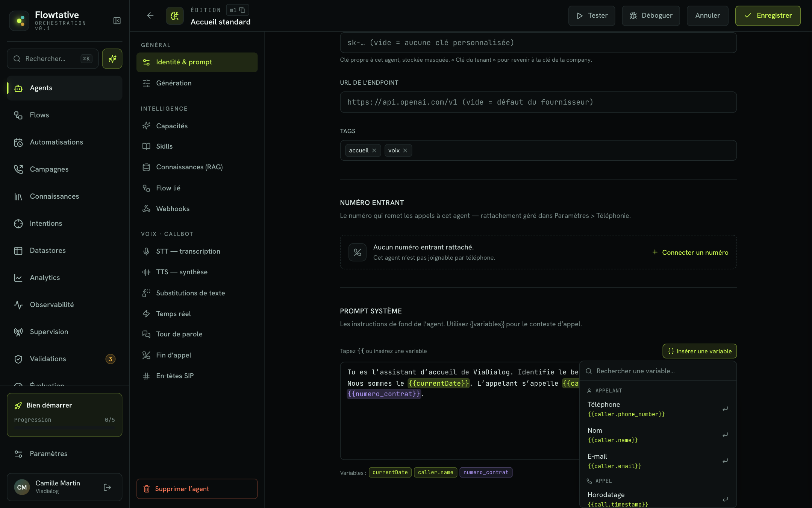This screenshot has height=508, width=812.
Task: Open STT — transcription settings
Action: click(x=197, y=251)
